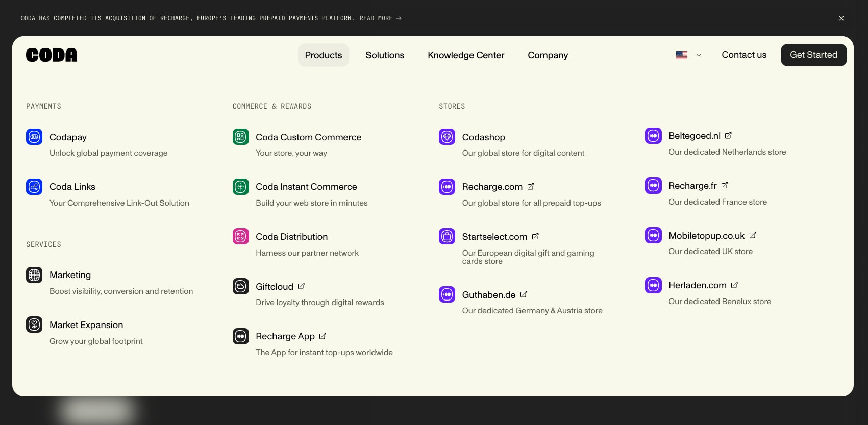Click the pink Coda Distribution icon

click(x=241, y=236)
